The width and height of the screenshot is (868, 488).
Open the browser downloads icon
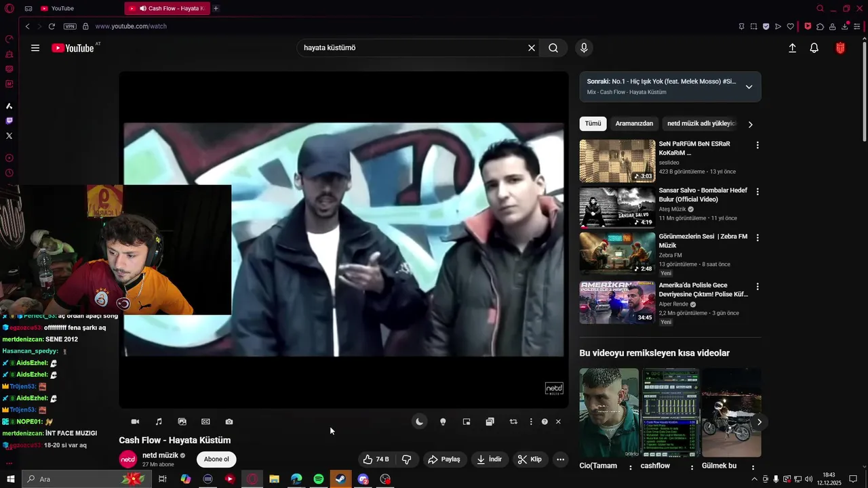(x=845, y=26)
